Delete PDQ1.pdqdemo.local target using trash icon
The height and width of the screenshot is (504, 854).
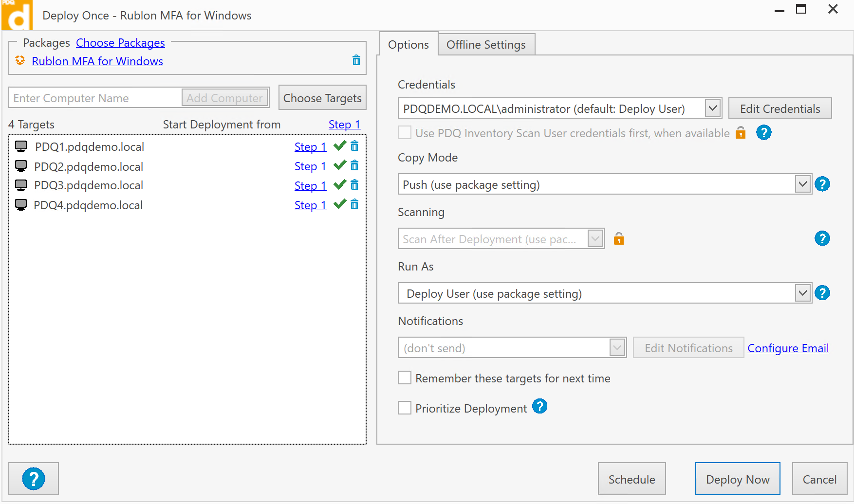tap(354, 146)
